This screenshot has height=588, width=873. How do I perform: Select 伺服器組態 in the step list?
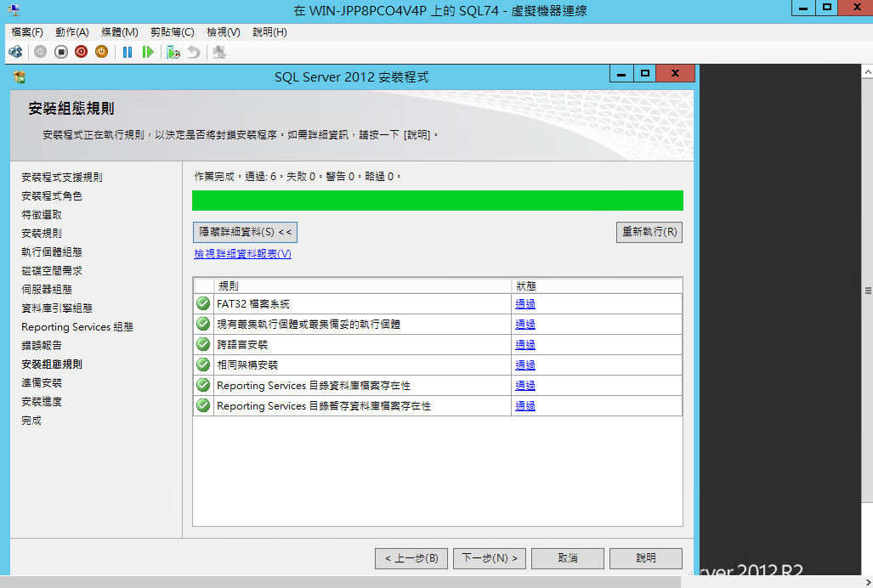tap(47, 289)
